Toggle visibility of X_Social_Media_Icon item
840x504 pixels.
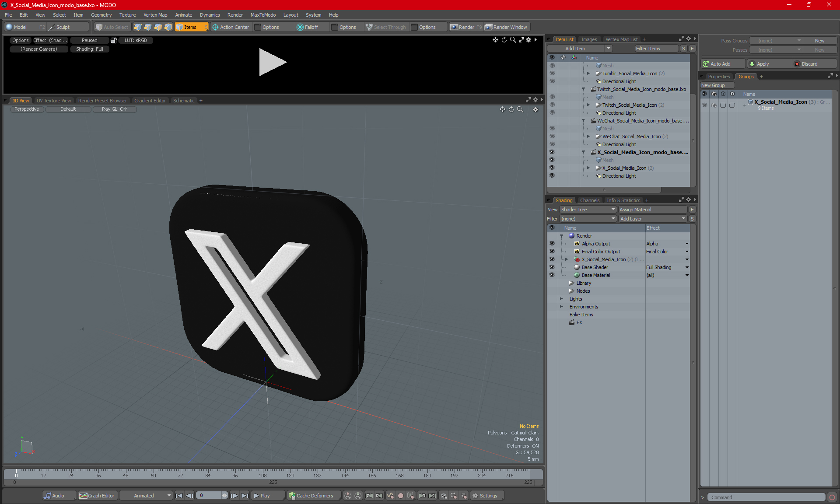[x=552, y=168]
